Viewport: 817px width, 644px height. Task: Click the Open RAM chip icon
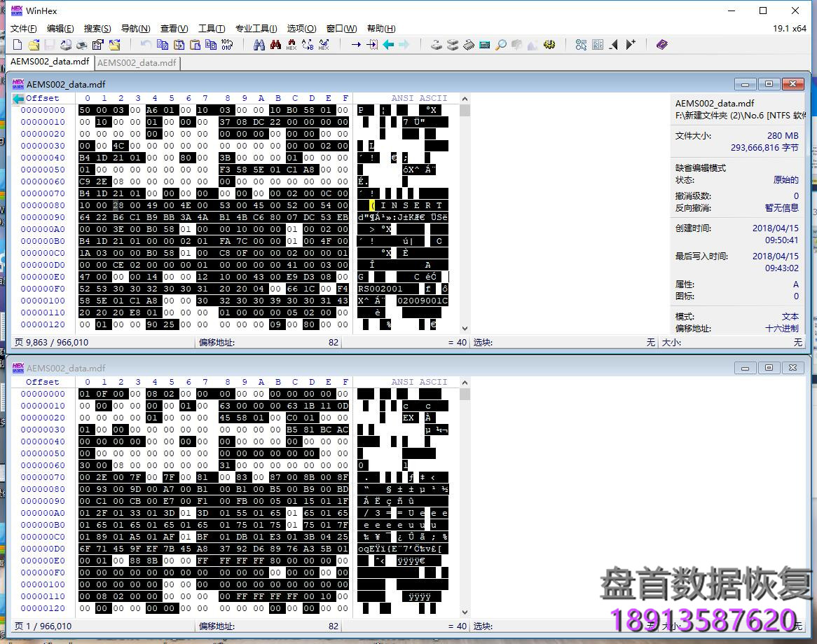[x=469, y=45]
